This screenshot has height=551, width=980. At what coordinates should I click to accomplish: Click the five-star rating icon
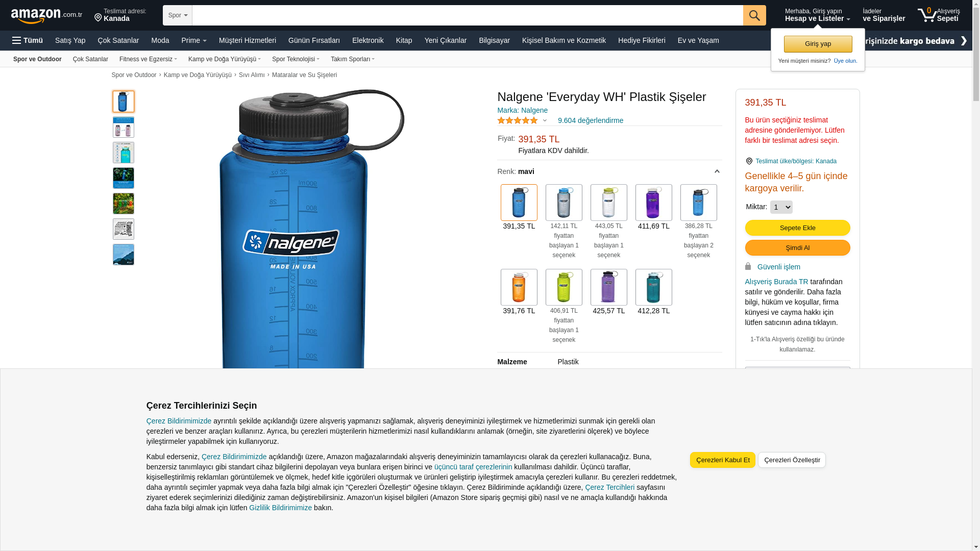tap(518, 120)
